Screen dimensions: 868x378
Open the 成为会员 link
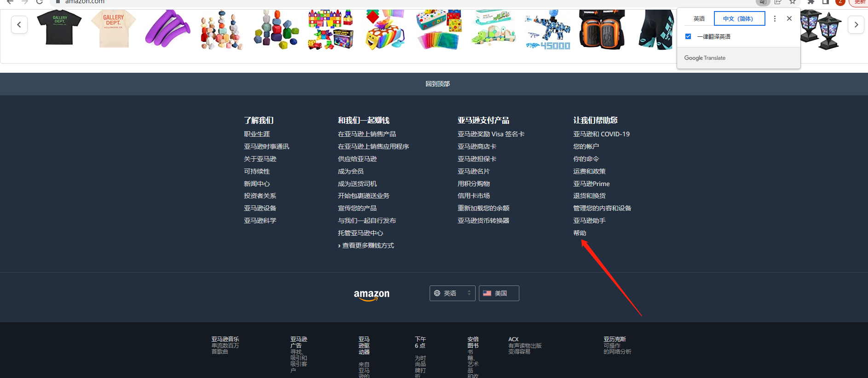click(x=351, y=171)
